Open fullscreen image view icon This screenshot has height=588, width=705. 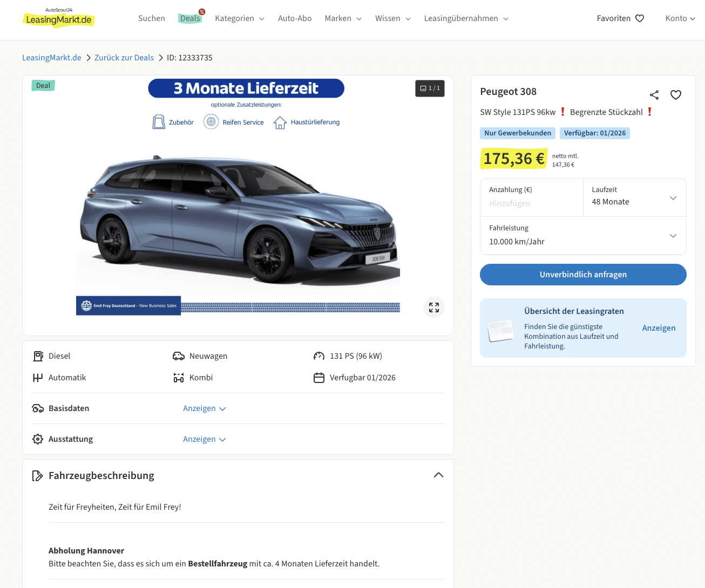coord(434,307)
